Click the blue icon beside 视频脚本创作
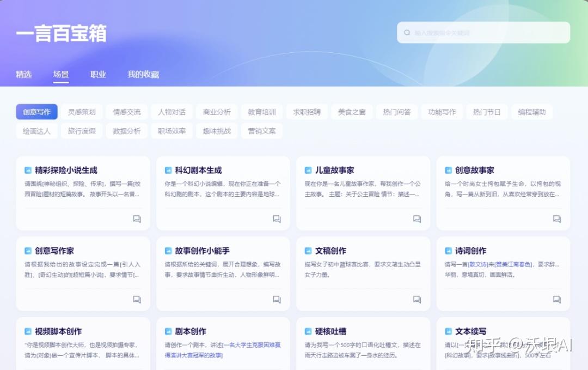 tap(28, 331)
